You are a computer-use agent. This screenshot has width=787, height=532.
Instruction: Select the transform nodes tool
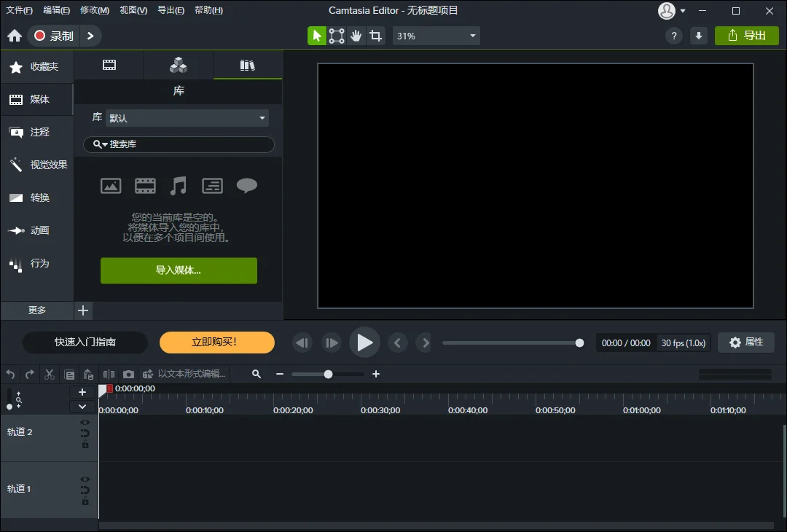(336, 36)
